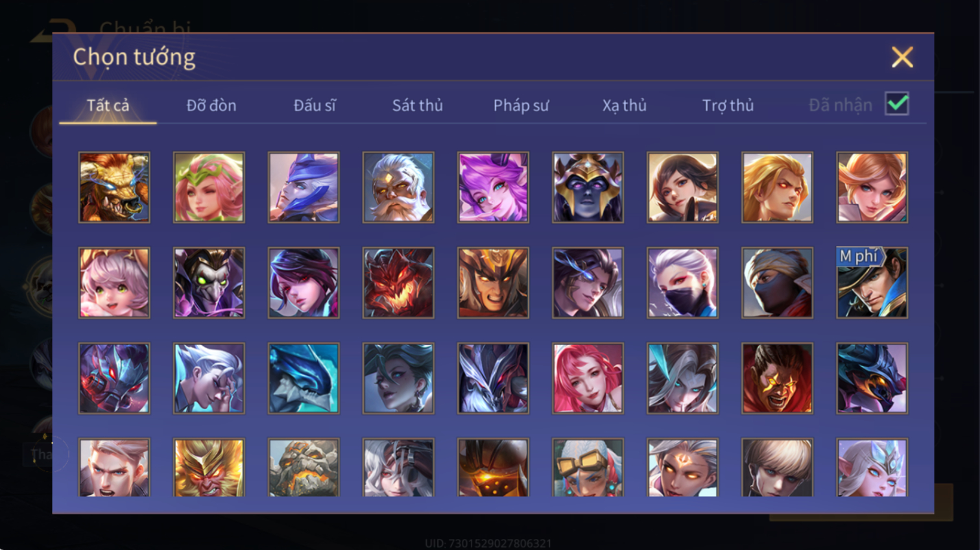Close the Chọn tướng dialog

click(902, 57)
